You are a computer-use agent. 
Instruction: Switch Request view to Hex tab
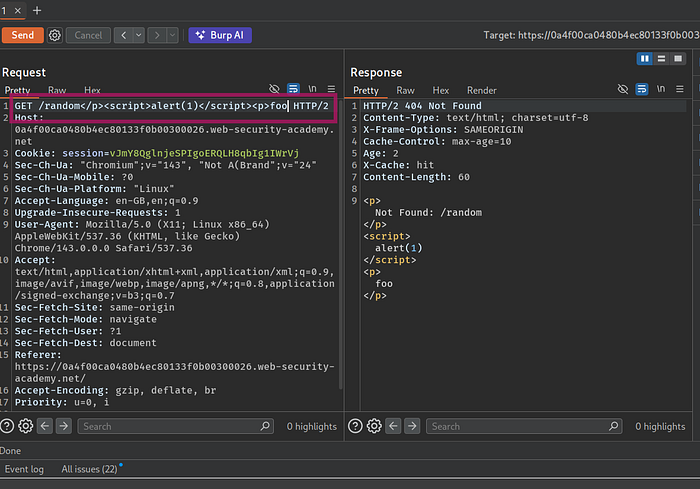point(92,90)
